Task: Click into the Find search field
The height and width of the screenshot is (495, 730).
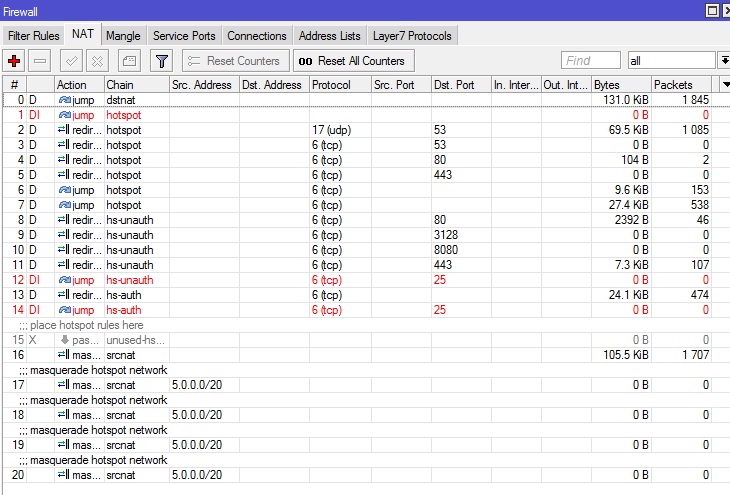Action: pos(591,61)
